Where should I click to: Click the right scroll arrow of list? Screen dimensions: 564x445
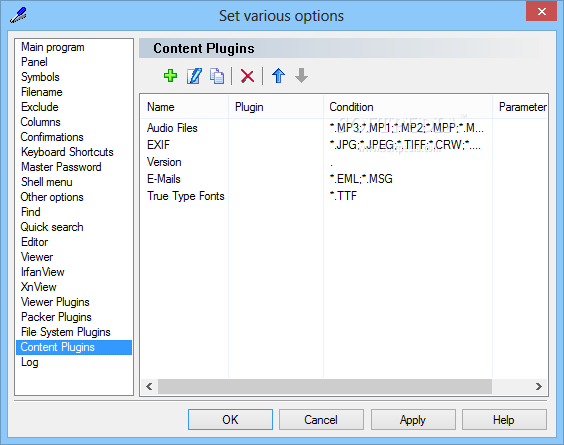point(538,386)
